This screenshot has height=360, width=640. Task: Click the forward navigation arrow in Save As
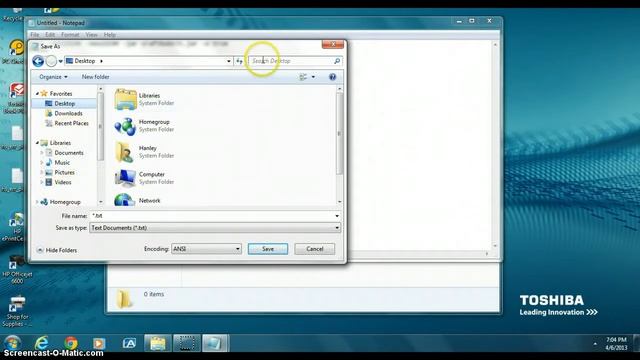(x=51, y=61)
